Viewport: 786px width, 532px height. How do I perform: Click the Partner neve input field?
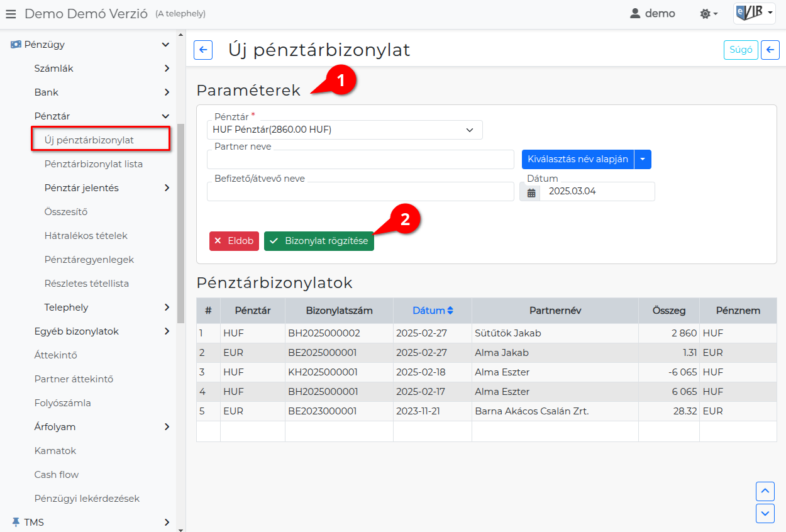pos(360,160)
